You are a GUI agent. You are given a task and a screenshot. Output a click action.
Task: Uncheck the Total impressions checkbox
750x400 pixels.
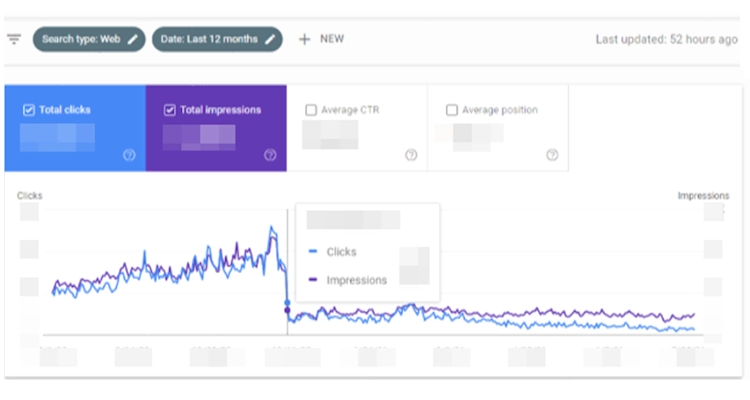(169, 110)
